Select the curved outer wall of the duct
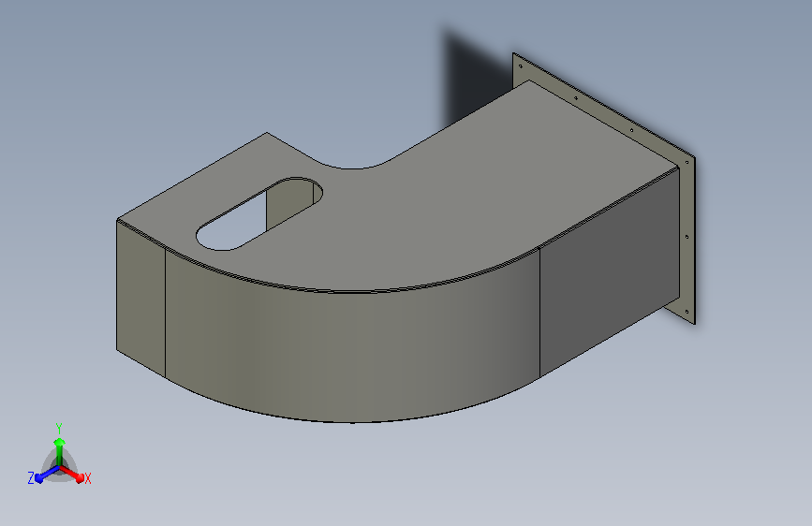Viewport: 812px width, 526px height. [352, 337]
